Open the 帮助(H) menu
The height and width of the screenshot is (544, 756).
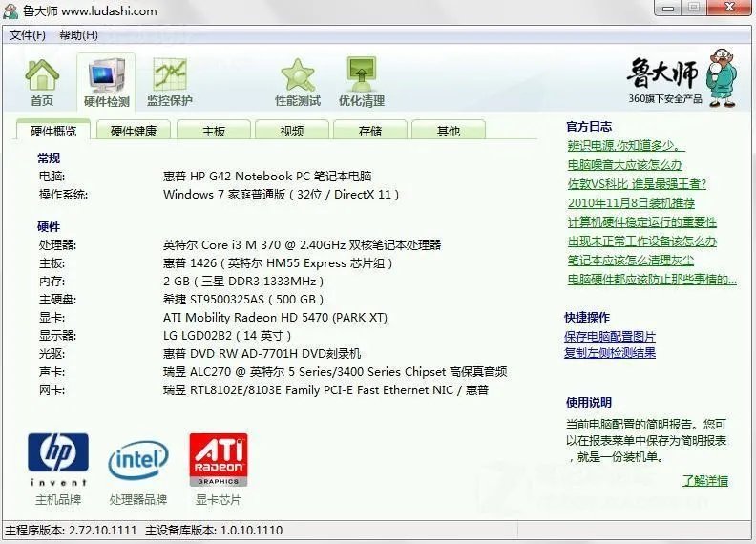click(78, 35)
